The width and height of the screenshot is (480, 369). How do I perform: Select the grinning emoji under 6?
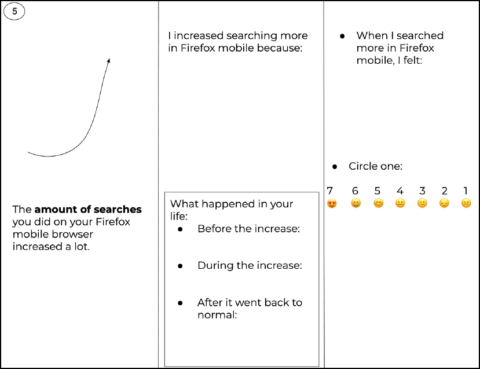[356, 203]
